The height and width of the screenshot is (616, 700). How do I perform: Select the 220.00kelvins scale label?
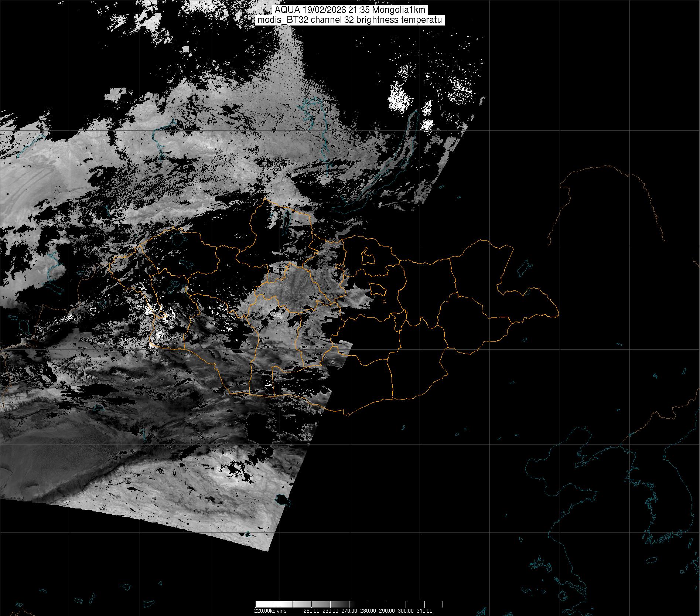[x=270, y=611]
